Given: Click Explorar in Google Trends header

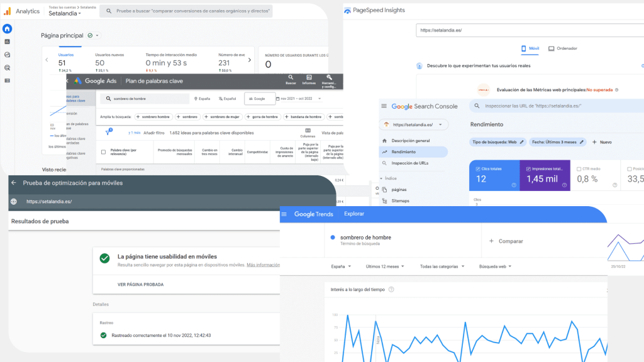Looking at the screenshot, I should [354, 214].
